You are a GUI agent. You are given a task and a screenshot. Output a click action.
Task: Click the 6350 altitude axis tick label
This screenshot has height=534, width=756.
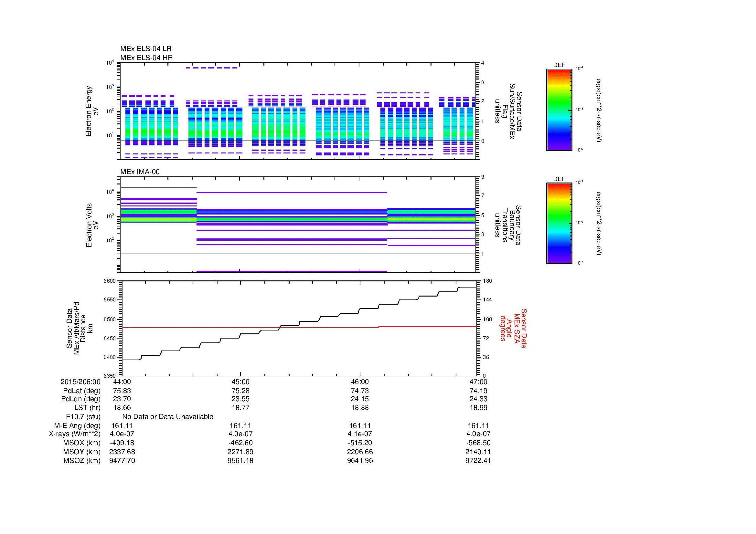pyautogui.click(x=110, y=376)
